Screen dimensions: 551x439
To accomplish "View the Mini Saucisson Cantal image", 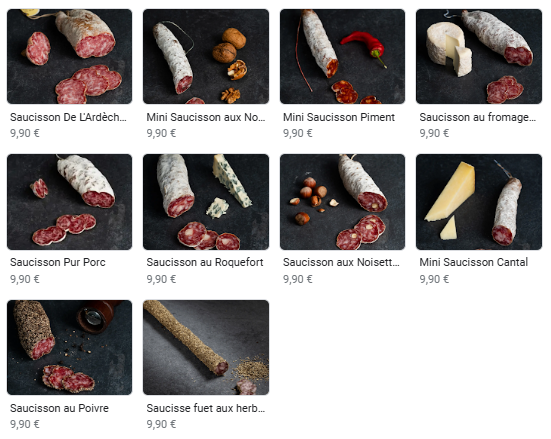I will [479, 202].
